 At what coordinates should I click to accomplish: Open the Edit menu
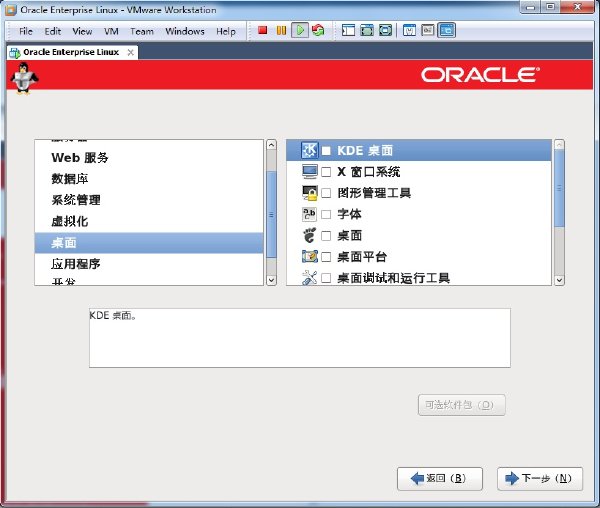click(52, 31)
